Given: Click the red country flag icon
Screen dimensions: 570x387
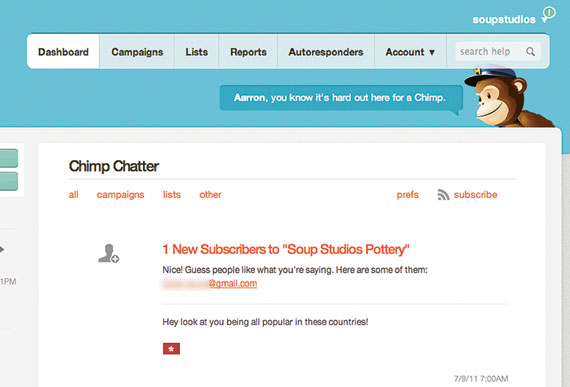Looking at the screenshot, I should [171, 349].
